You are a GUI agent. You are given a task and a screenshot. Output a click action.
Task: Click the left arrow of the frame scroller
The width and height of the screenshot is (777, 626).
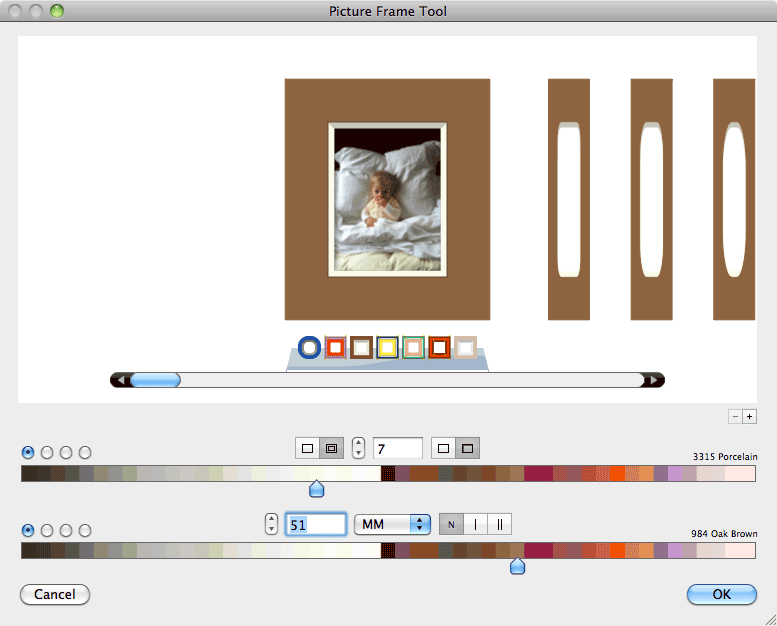coord(120,380)
